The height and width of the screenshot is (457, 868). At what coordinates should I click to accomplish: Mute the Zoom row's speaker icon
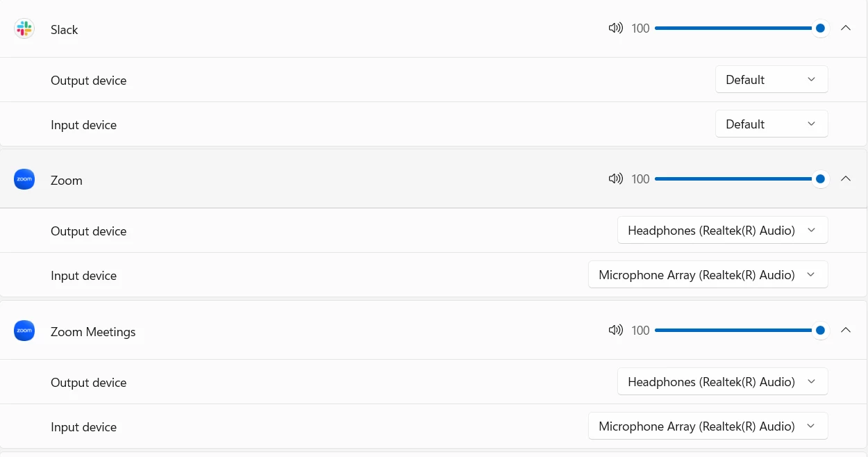click(615, 179)
